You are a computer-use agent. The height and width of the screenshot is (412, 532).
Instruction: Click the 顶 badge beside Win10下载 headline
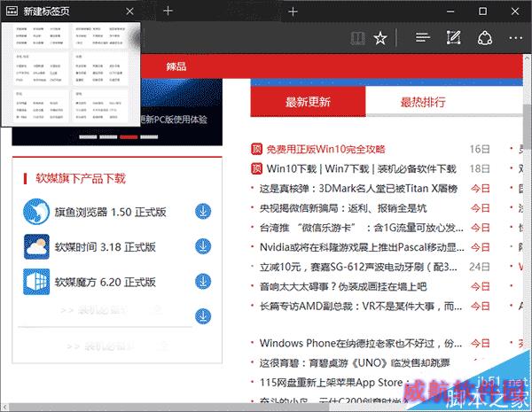click(x=256, y=168)
